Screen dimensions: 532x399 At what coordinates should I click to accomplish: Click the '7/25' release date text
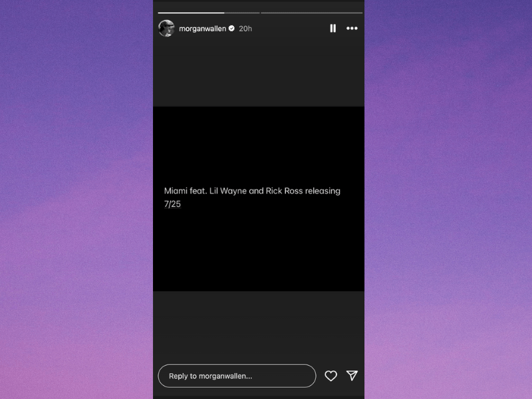point(172,204)
